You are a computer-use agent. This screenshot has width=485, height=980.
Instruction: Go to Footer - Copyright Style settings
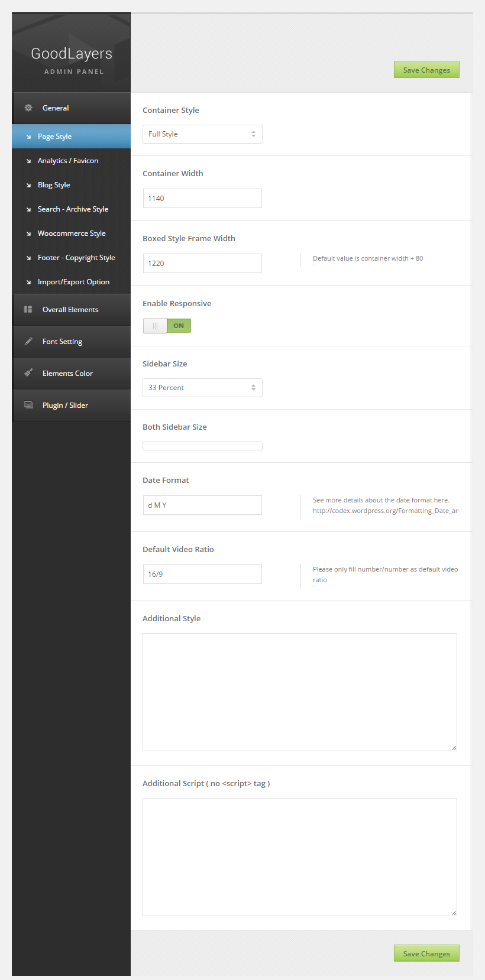coord(76,258)
